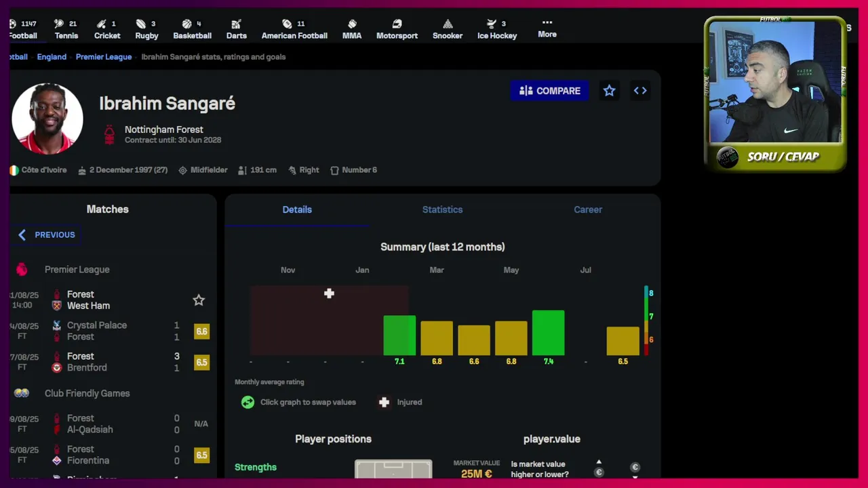
Task: Open the Darts sport section
Action: pyautogui.click(x=236, y=29)
